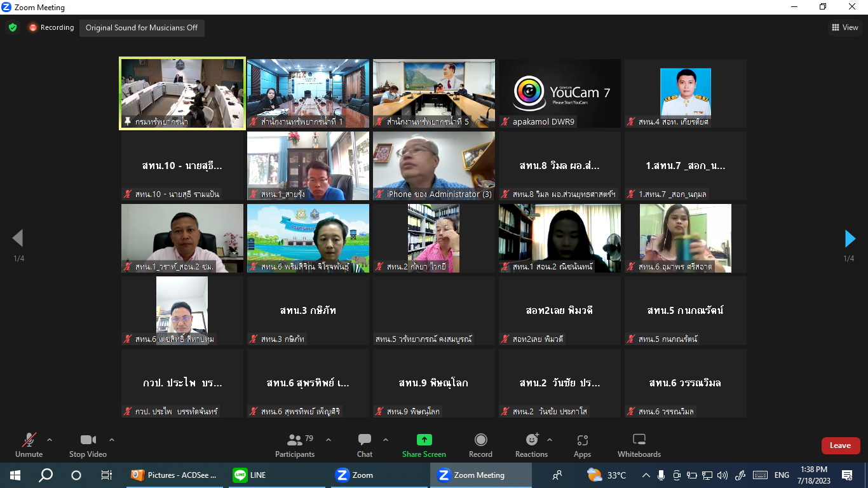868x488 pixels.
Task: Select the สอท2เลย พิมวดี participant tile
Action: point(560,311)
